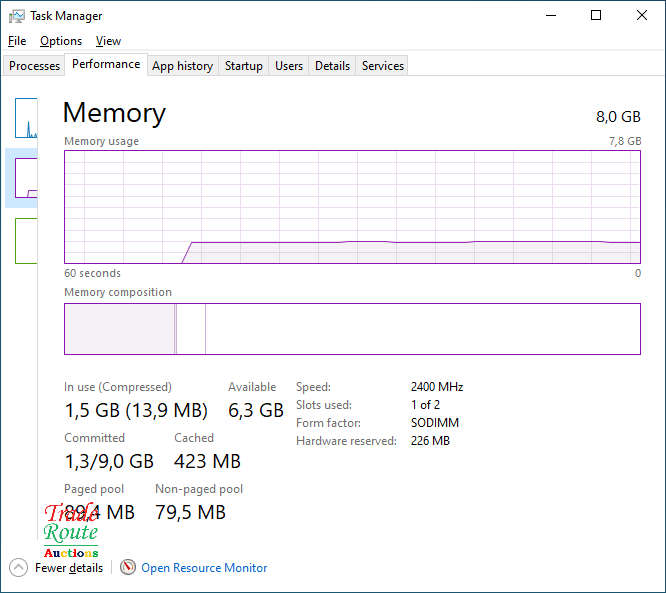Switch to the Startup tab

click(x=244, y=66)
